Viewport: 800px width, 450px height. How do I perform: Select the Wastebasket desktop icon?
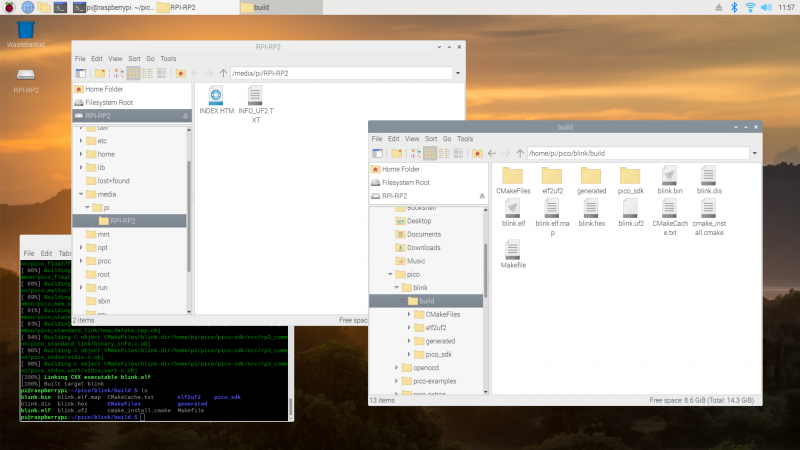[x=27, y=28]
